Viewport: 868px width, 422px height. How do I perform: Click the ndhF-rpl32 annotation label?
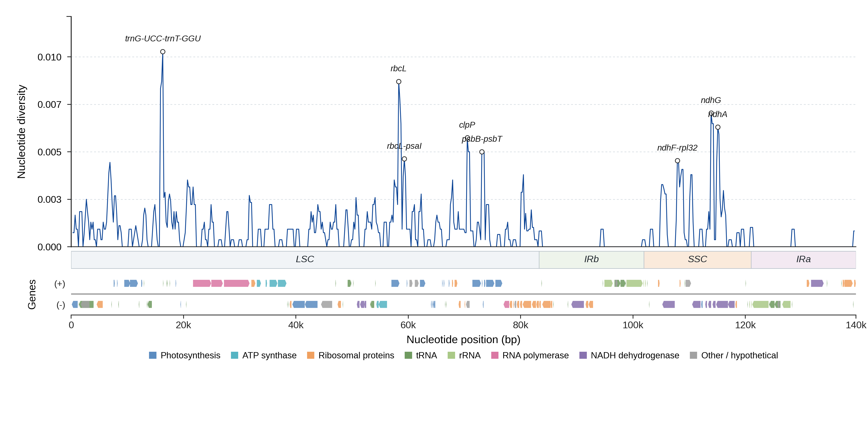[x=677, y=148]
